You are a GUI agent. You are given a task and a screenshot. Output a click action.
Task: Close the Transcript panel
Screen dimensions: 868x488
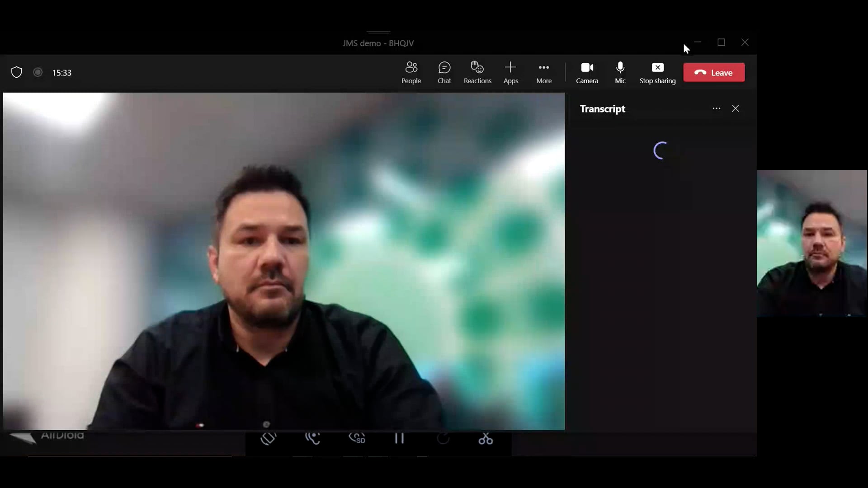coord(736,108)
